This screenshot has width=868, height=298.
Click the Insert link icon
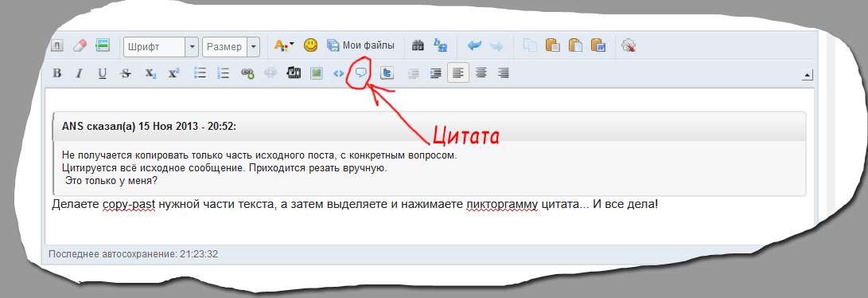click(x=247, y=73)
